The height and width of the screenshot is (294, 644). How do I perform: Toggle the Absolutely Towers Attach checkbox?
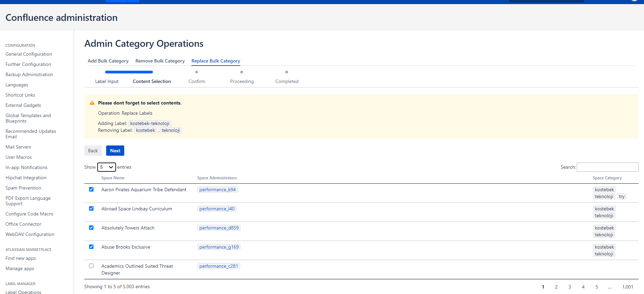(x=91, y=228)
